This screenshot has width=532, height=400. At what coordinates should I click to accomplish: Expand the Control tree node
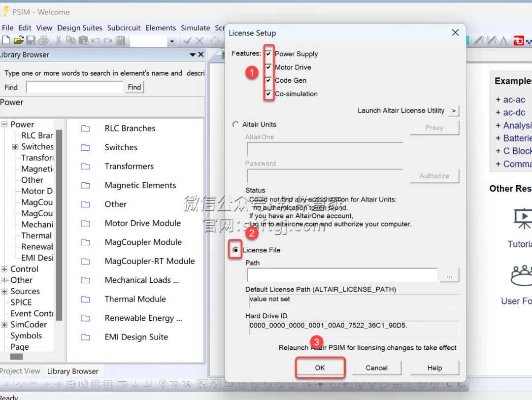click(4, 269)
